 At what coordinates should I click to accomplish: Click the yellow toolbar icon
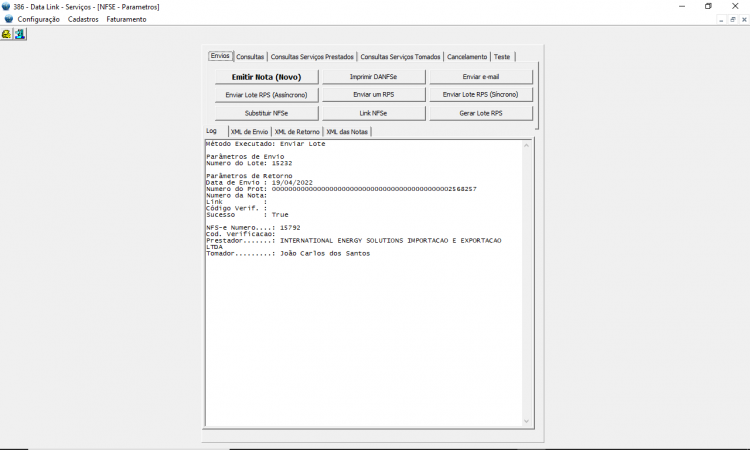pyautogui.click(x=6, y=34)
